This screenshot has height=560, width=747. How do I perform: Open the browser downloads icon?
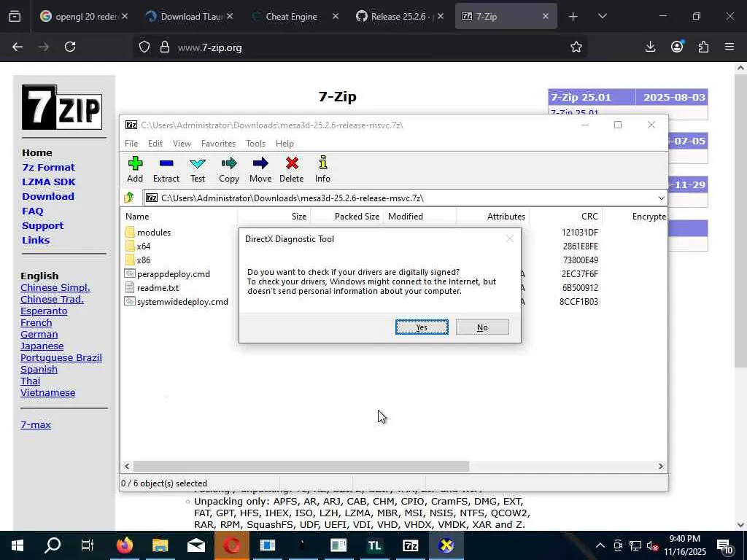click(650, 47)
